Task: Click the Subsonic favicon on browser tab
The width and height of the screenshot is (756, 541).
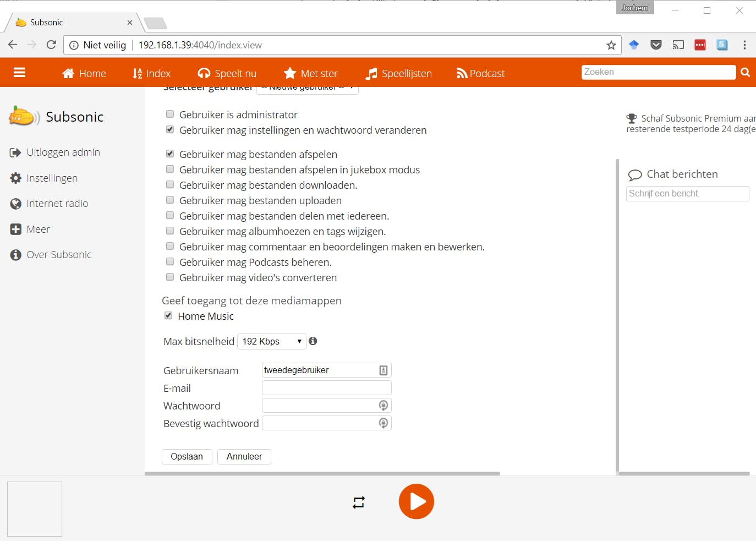Action: point(21,23)
